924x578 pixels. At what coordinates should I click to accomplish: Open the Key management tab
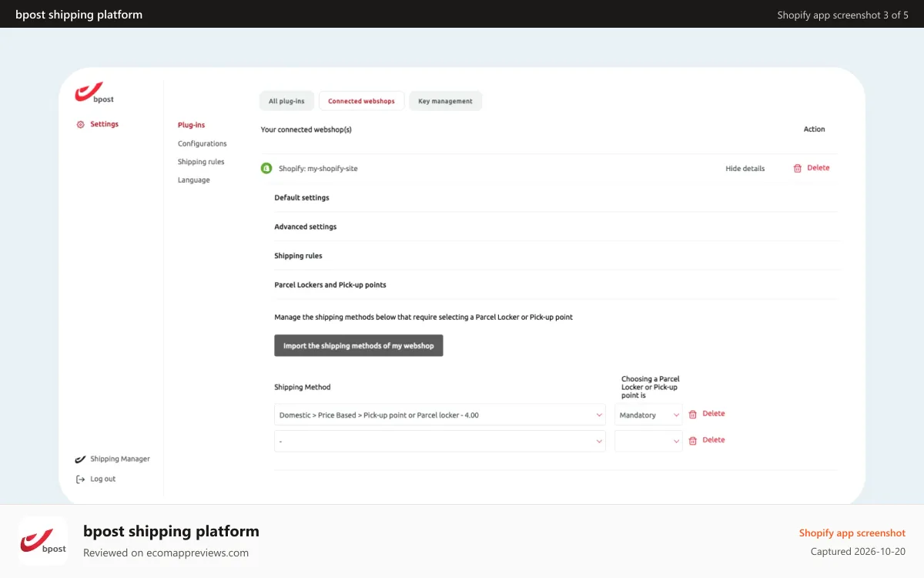(x=445, y=101)
